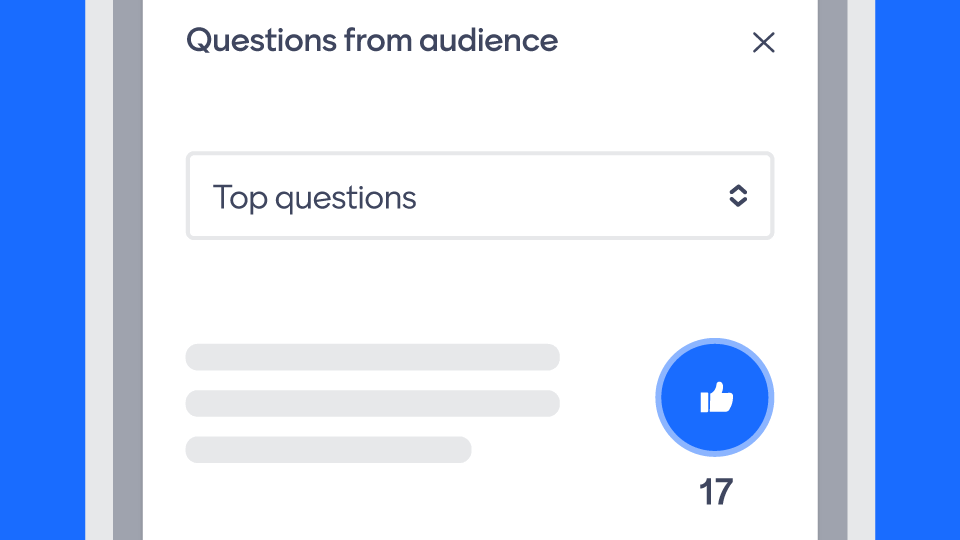Click the blue backdrop right of panel
The width and height of the screenshot is (960, 540).
tap(917, 270)
